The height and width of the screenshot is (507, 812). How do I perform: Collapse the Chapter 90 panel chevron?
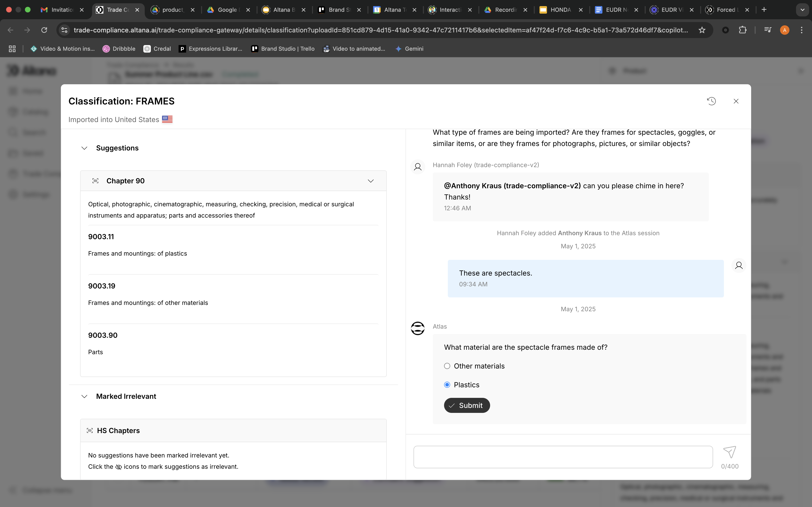pyautogui.click(x=371, y=181)
